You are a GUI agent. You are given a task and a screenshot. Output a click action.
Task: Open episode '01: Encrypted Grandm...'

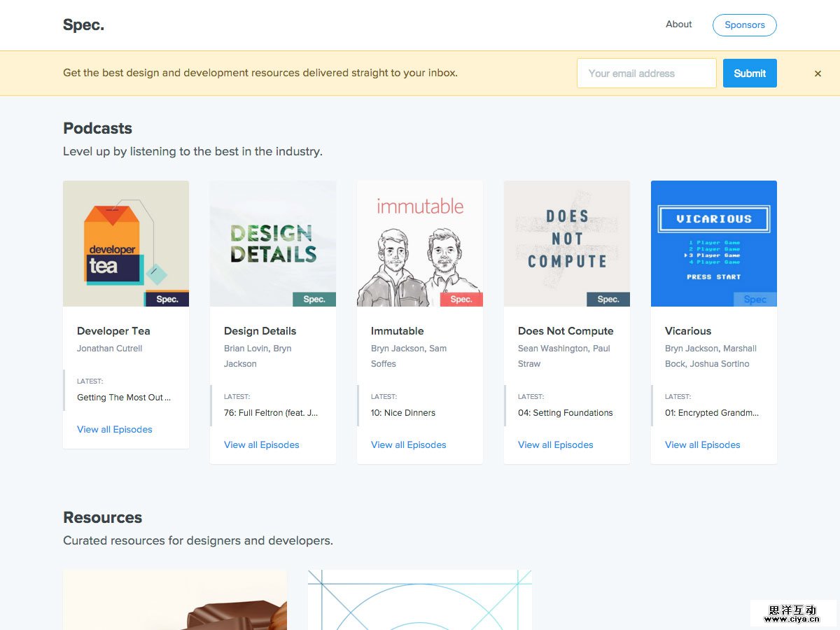pos(712,413)
